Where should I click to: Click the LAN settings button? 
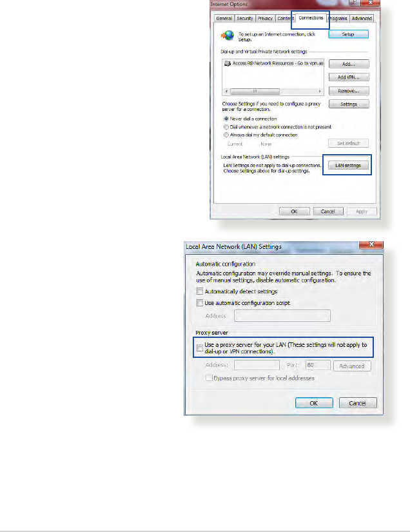pos(348,166)
